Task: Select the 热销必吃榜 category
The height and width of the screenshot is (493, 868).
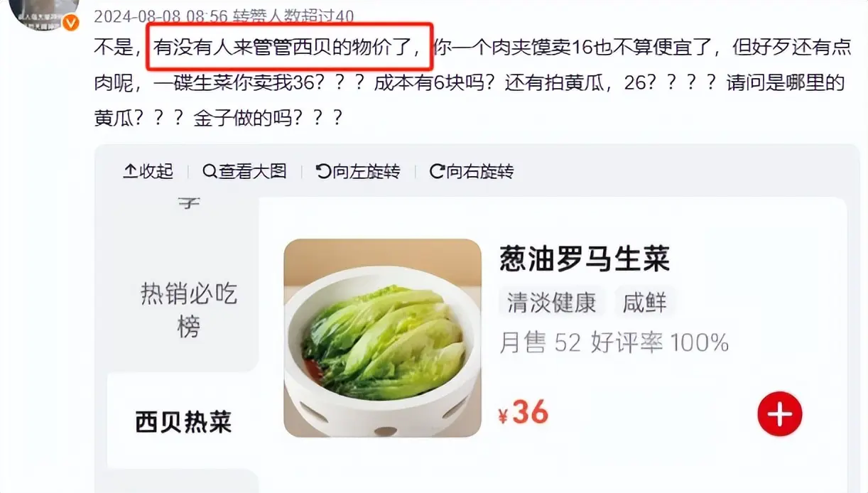Action: [188, 310]
